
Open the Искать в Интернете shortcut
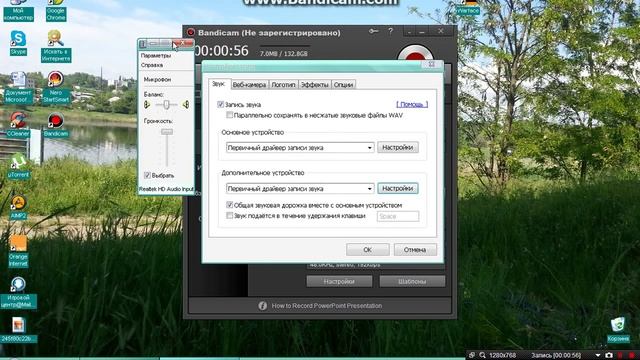click(x=56, y=46)
